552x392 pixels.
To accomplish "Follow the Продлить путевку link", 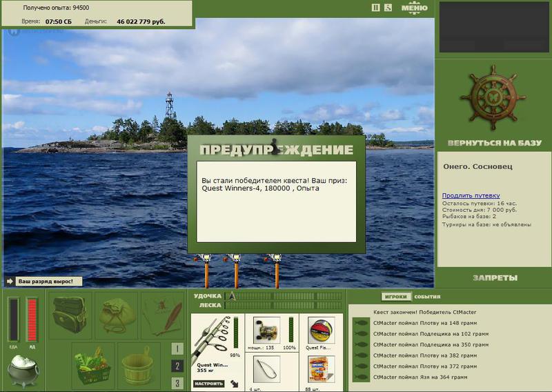I will point(471,195).
